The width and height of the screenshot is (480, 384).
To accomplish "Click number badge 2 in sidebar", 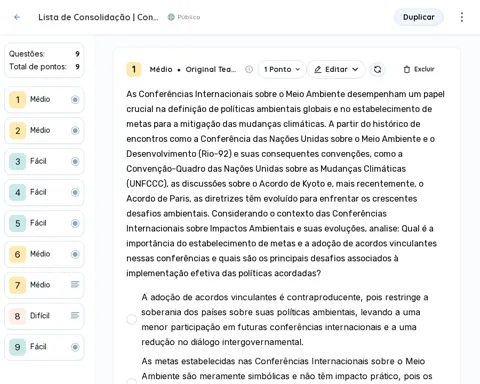I will 18,130.
